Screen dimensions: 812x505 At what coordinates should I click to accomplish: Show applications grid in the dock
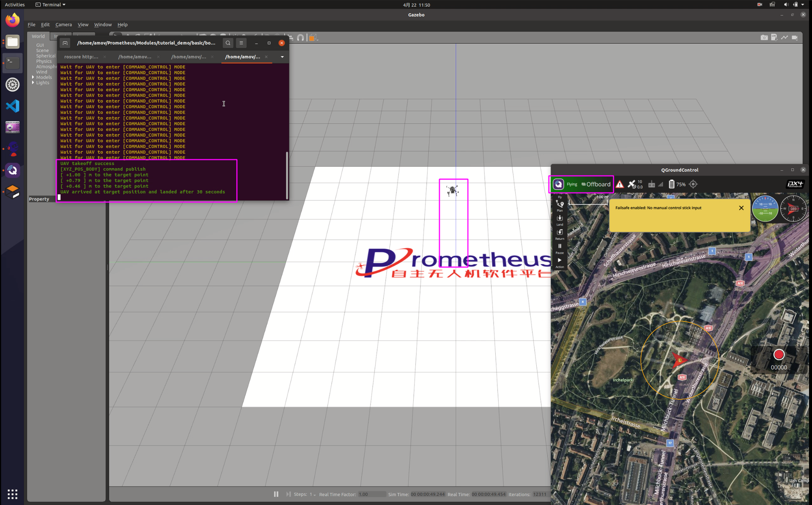12,494
